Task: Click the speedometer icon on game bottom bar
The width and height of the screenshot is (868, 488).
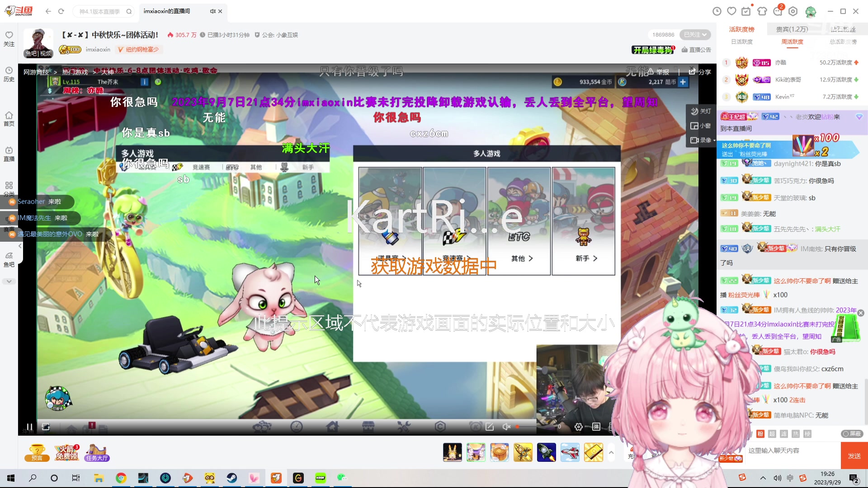Action: click(296, 427)
